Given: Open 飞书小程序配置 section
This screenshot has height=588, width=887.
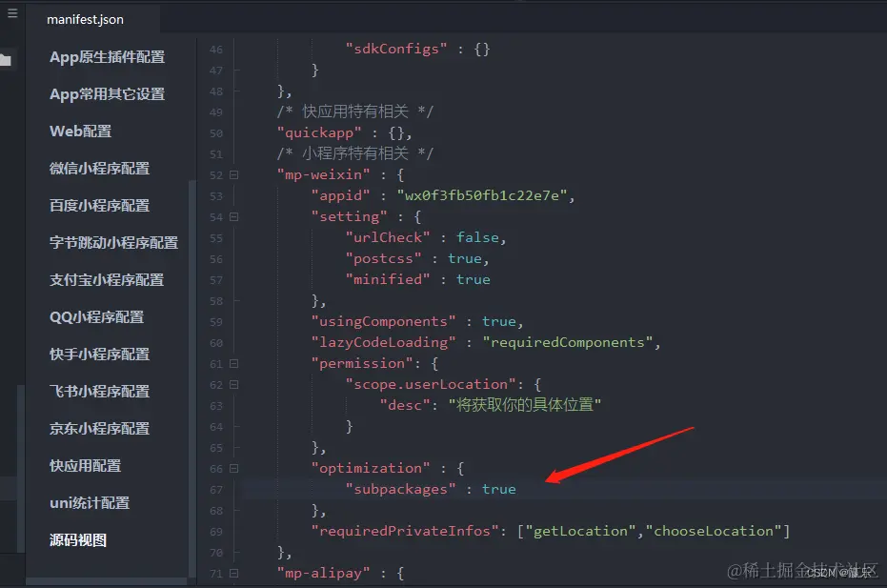Looking at the screenshot, I should click(x=99, y=392).
